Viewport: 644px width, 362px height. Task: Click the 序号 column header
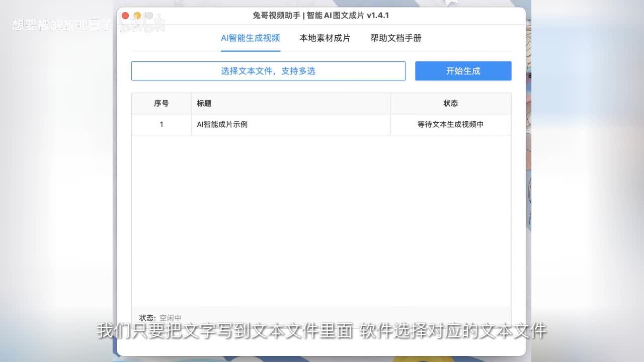click(161, 104)
